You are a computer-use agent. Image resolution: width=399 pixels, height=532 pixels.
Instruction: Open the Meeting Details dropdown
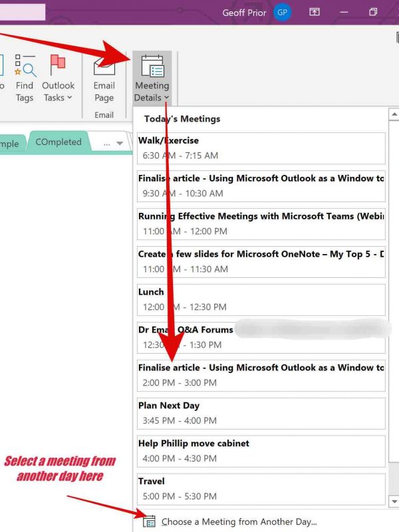152,78
